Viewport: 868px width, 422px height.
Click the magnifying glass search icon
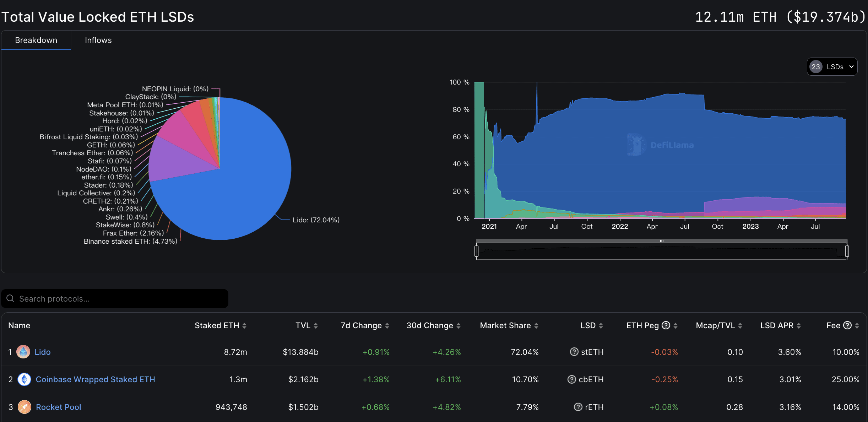coord(11,299)
